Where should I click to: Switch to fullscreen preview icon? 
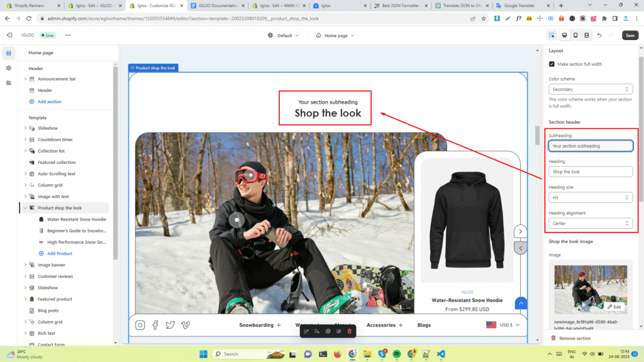[586, 35]
